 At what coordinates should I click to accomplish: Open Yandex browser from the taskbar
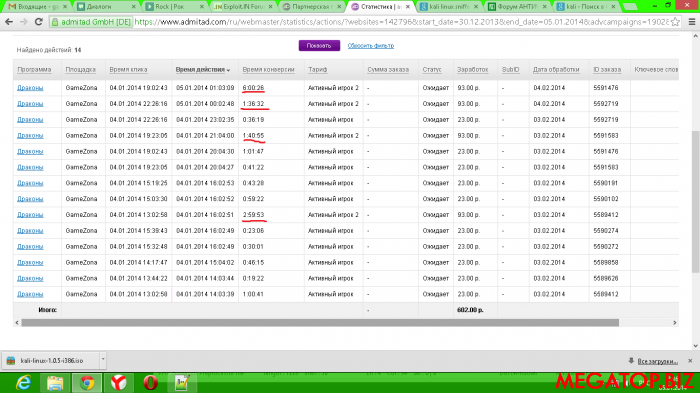coord(118,383)
